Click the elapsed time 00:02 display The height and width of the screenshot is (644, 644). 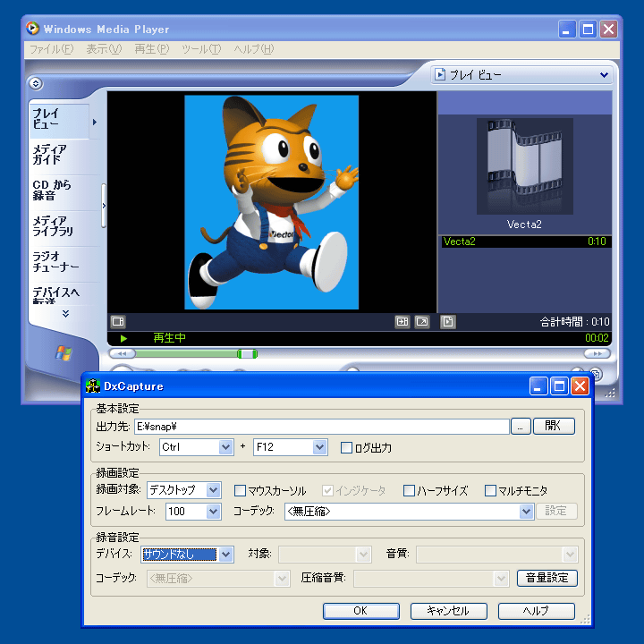pyautogui.click(x=597, y=338)
